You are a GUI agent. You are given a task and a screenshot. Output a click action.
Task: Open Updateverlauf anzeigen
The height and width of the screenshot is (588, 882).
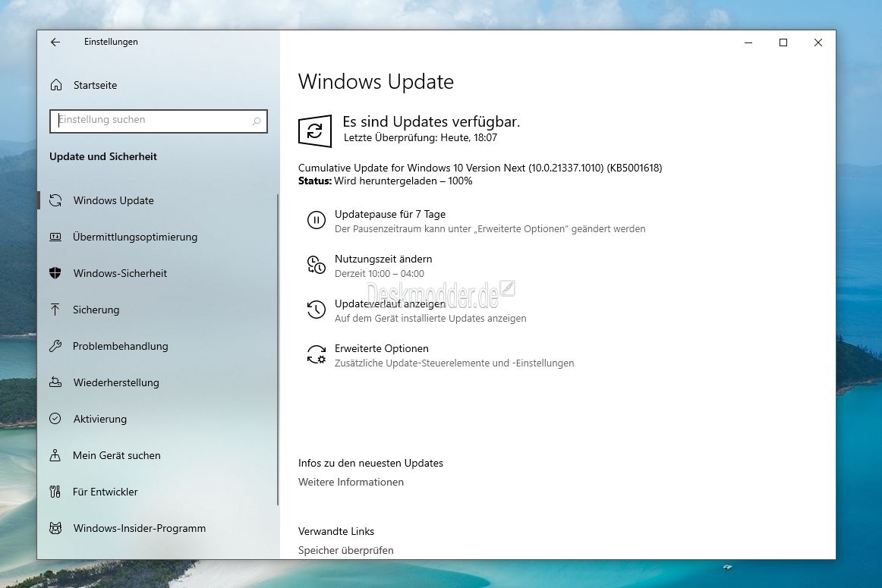pyautogui.click(x=390, y=303)
